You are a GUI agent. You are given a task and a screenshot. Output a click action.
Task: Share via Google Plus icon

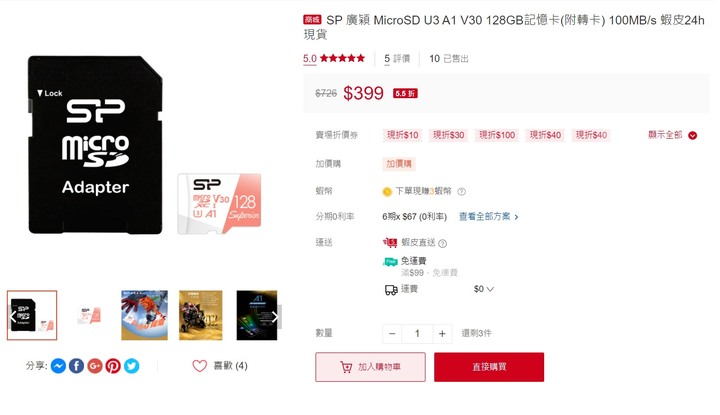pos(95,366)
